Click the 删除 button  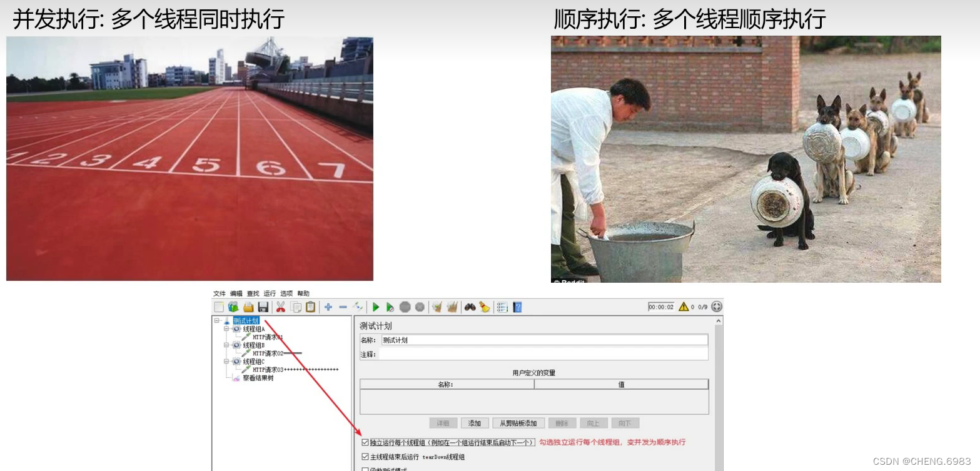click(x=562, y=423)
